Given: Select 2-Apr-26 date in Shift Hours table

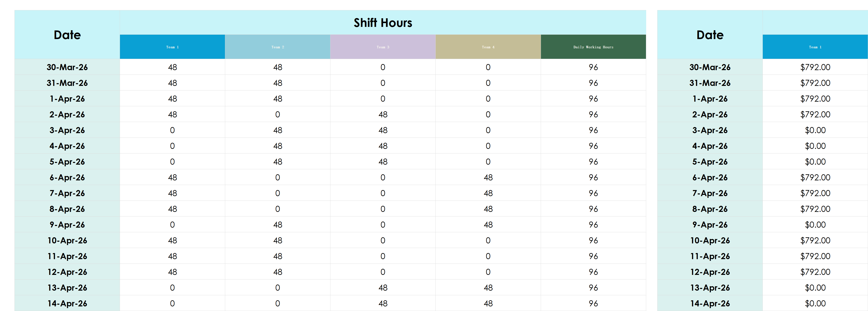Looking at the screenshot, I should point(67,115).
